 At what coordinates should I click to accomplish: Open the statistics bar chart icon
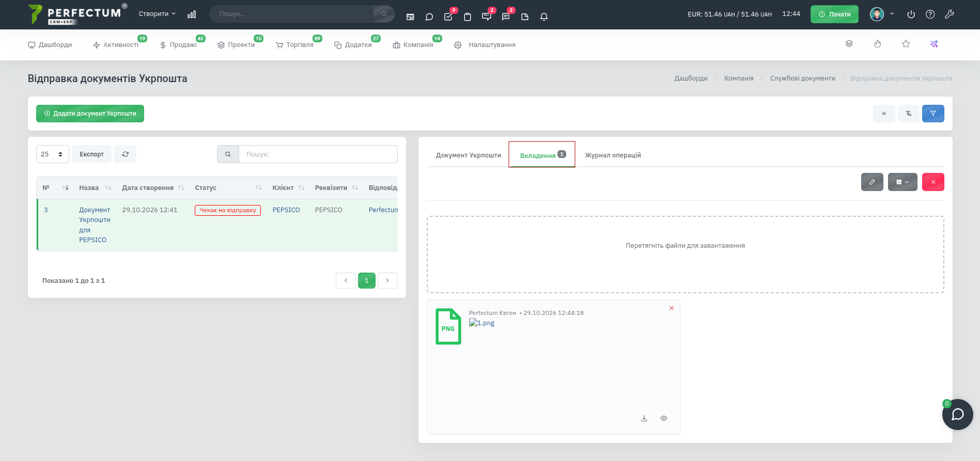point(192,14)
